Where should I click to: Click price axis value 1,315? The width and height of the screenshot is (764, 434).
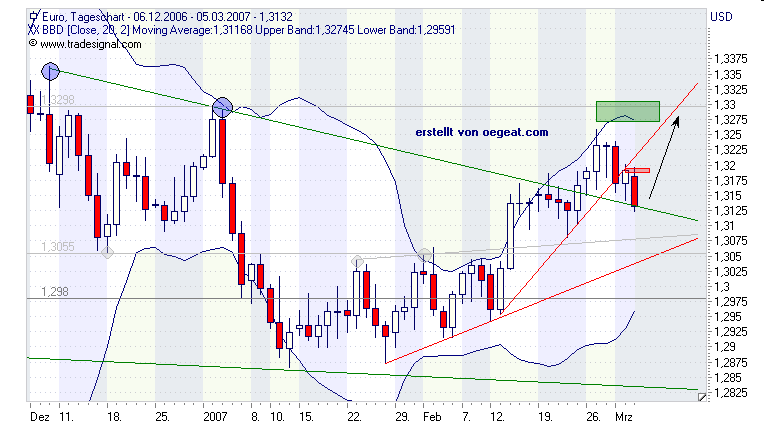[x=727, y=196]
